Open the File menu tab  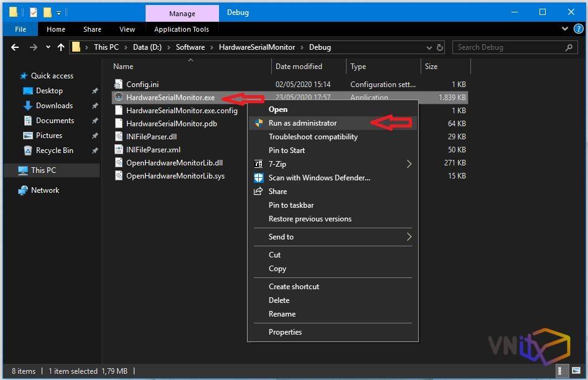pyautogui.click(x=20, y=29)
